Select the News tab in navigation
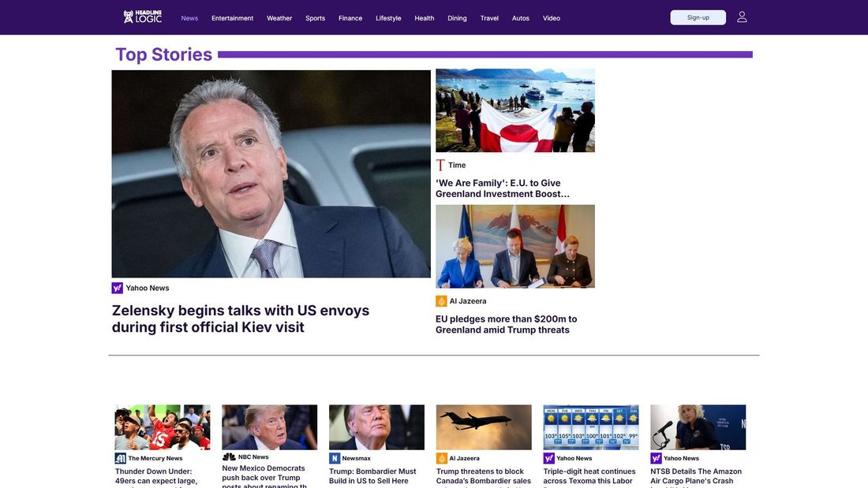Screen dimensions: 868x488 (189, 18)
